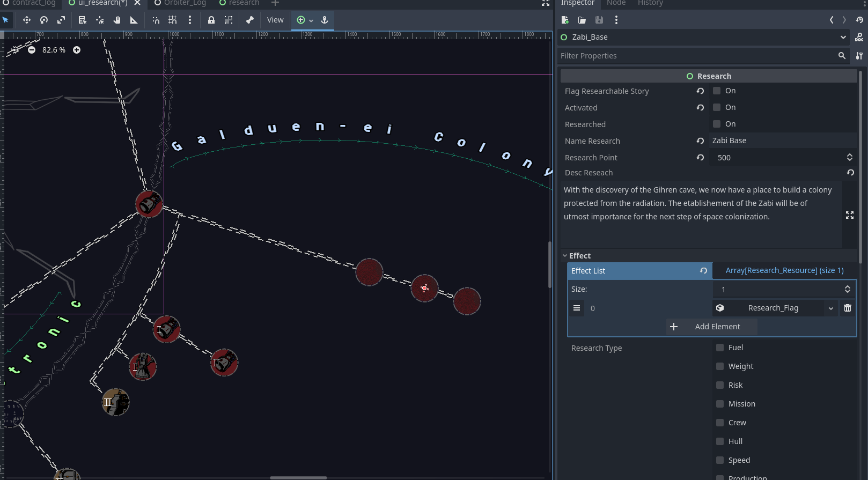Choose the Rotate Mode tool
The height and width of the screenshot is (480, 868).
click(x=44, y=20)
